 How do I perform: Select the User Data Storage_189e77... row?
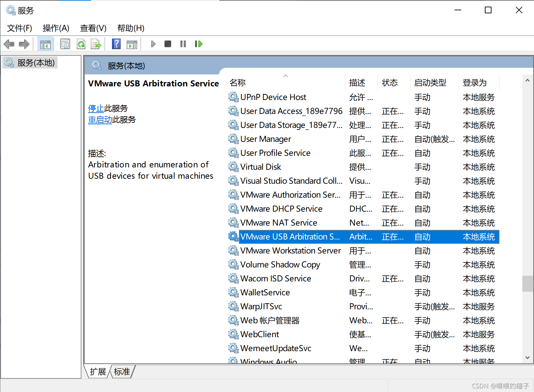point(364,125)
